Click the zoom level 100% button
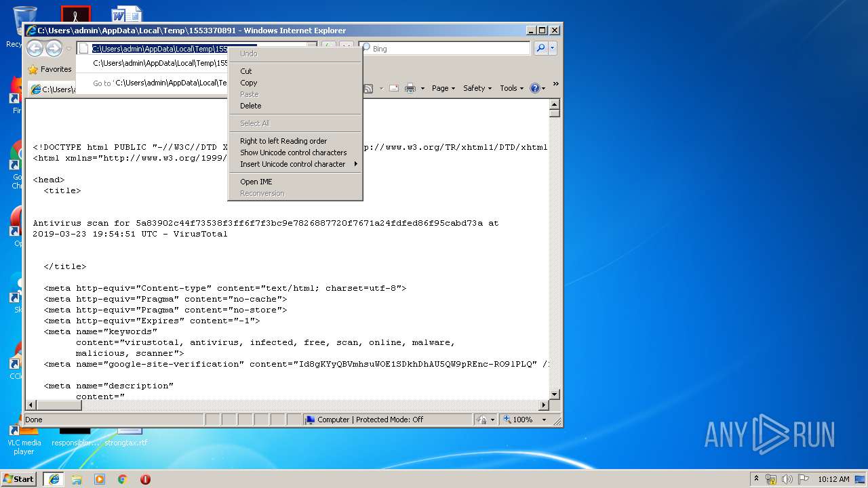Viewport: 868px width, 488px height. pyautogui.click(x=519, y=420)
